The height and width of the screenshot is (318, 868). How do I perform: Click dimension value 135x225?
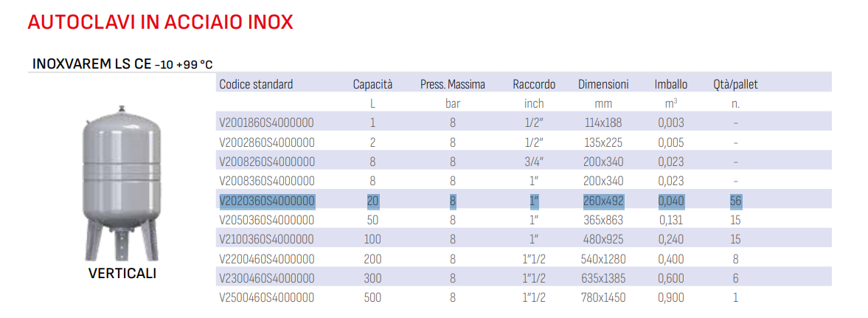pos(603,142)
